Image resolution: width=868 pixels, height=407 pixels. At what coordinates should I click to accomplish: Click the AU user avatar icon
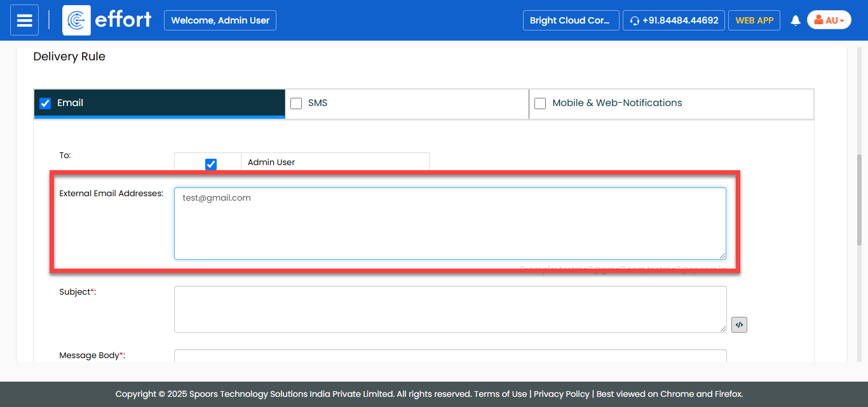pyautogui.click(x=818, y=20)
